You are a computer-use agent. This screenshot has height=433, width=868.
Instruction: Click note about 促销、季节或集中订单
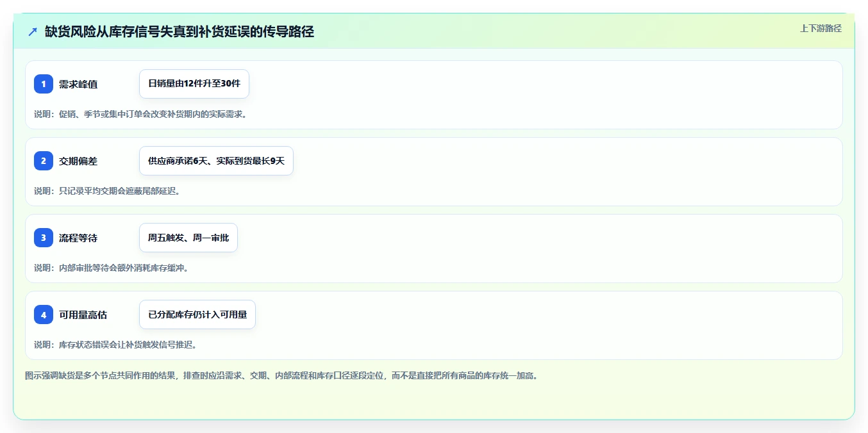pos(140,114)
